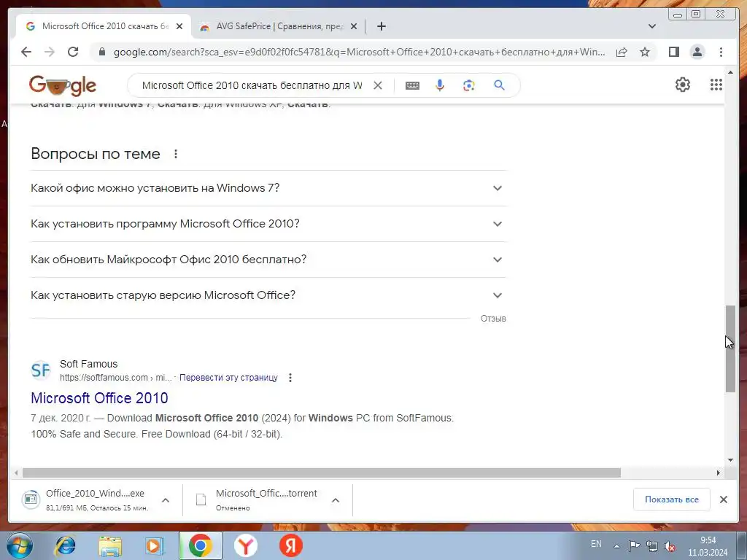This screenshot has width=747, height=560.
Task: Open the Chrome side panel
Action: click(673, 52)
